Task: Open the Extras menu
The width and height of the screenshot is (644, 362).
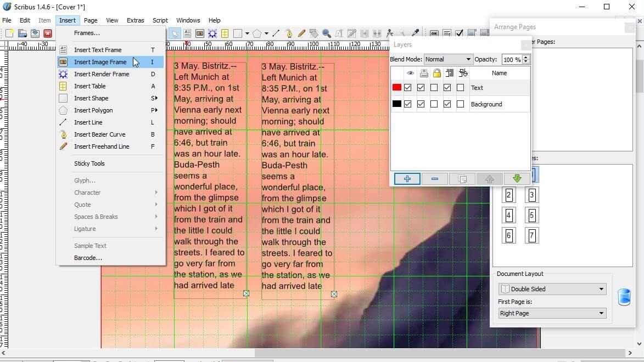Action: click(135, 20)
